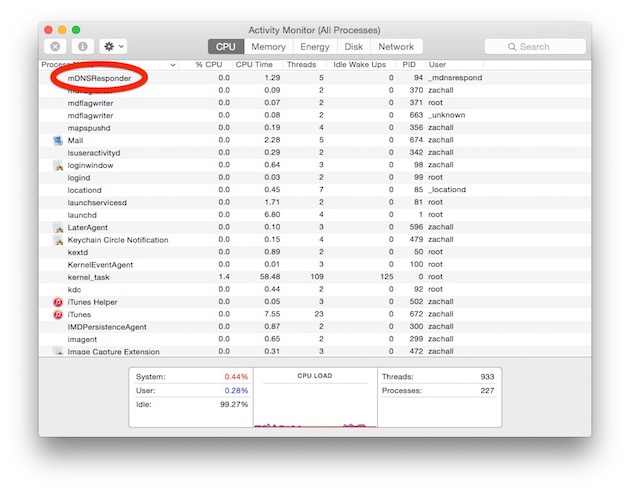This screenshot has width=630, height=492.
Task: Click the _locationd user cell
Action: click(447, 190)
